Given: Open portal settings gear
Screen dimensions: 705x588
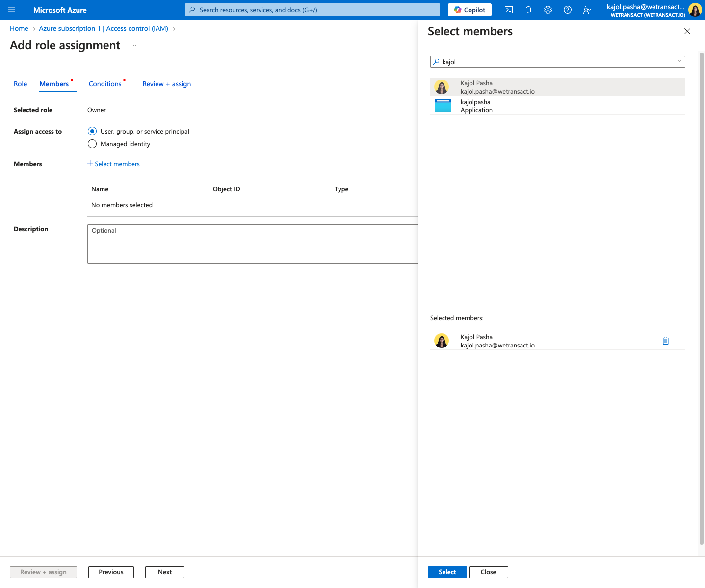Looking at the screenshot, I should (x=548, y=10).
